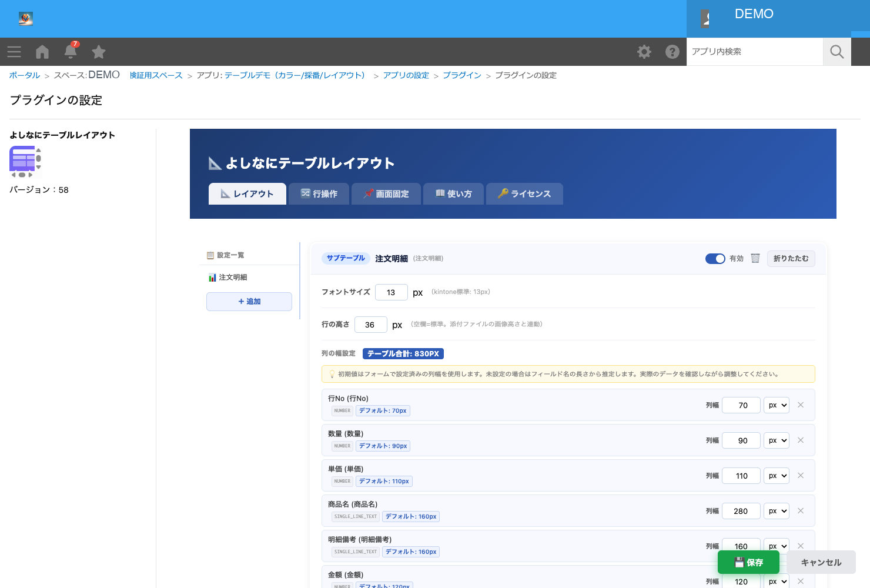This screenshot has width=870, height=588.
Task: Open the プラグイン breadcrumb link
Action: [x=462, y=75]
